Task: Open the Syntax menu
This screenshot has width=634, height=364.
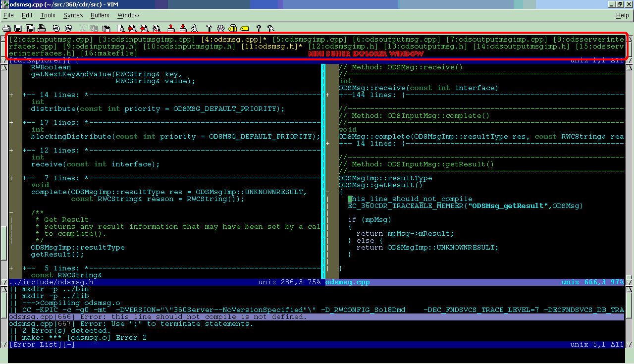Action: (x=73, y=15)
